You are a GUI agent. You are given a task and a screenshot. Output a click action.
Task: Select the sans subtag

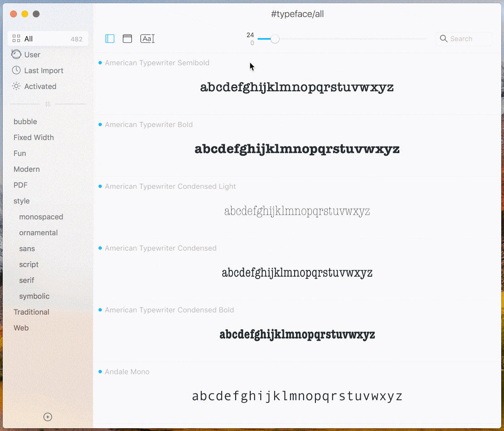(27, 248)
